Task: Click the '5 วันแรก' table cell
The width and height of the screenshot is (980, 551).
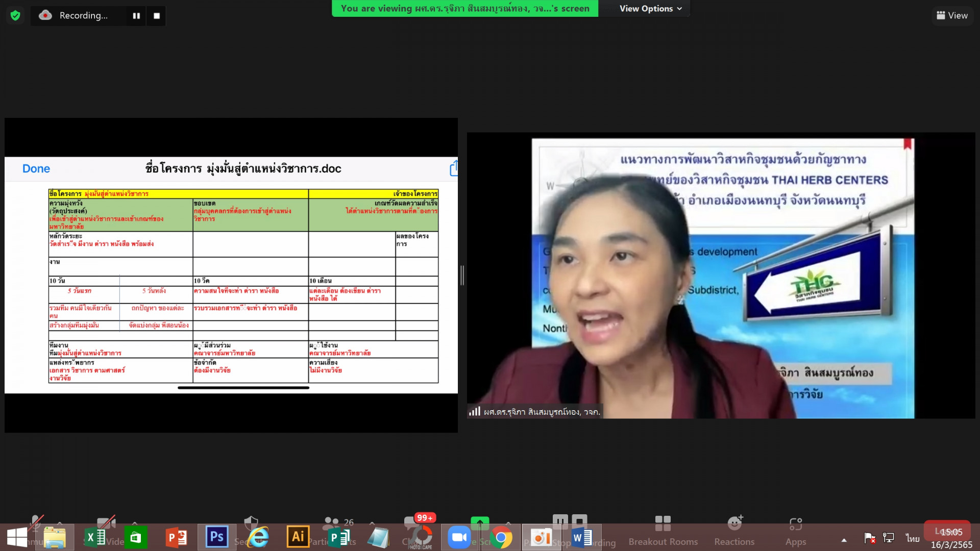Action: 84,294
